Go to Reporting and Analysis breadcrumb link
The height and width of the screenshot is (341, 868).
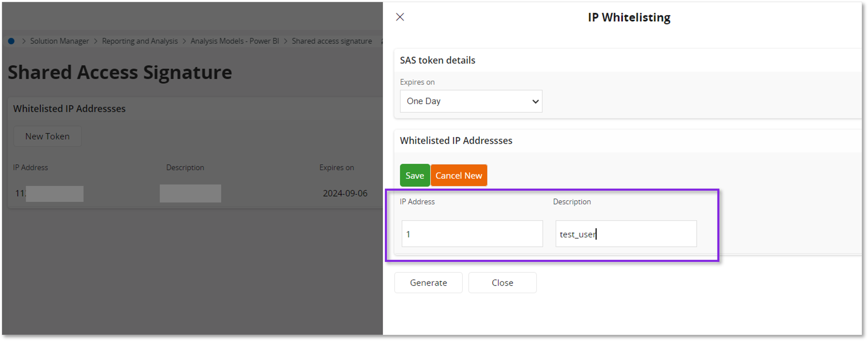[x=140, y=41]
